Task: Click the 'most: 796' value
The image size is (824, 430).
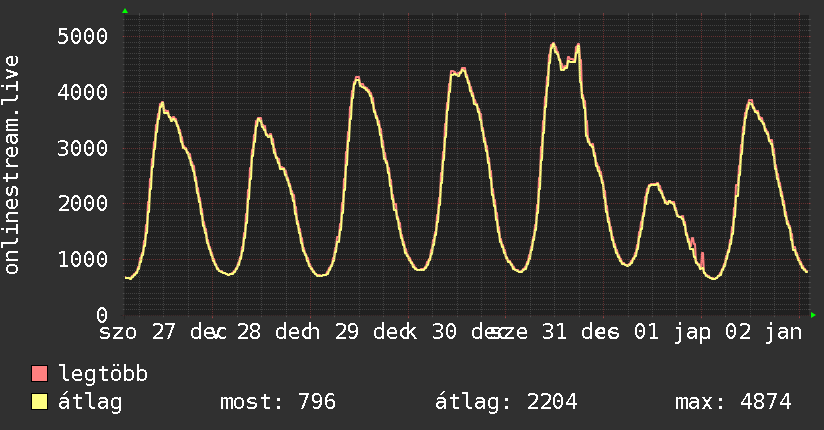Action: coord(277,402)
